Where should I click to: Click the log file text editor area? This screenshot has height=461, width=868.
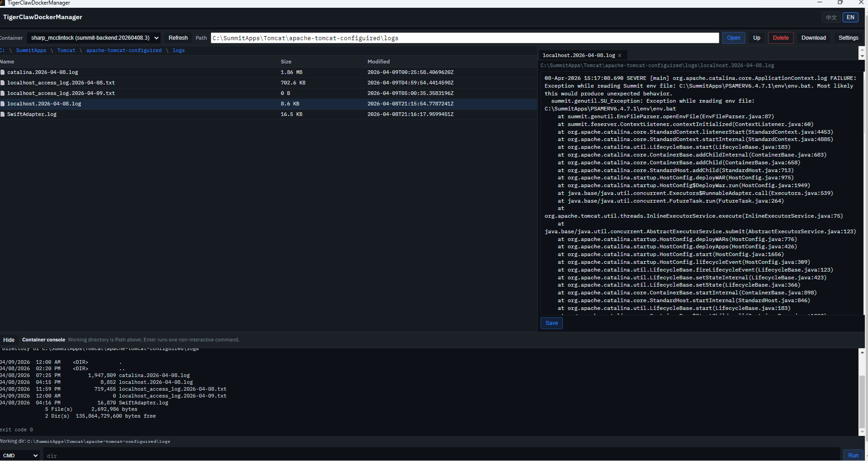[x=702, y=194]
